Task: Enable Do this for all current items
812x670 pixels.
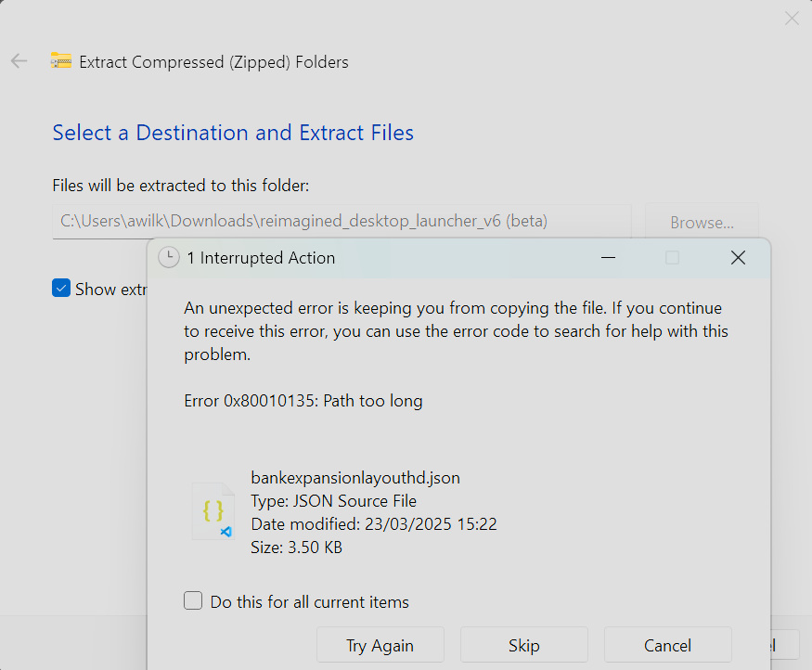Action: pyautogui.click(x=193, y=600)
